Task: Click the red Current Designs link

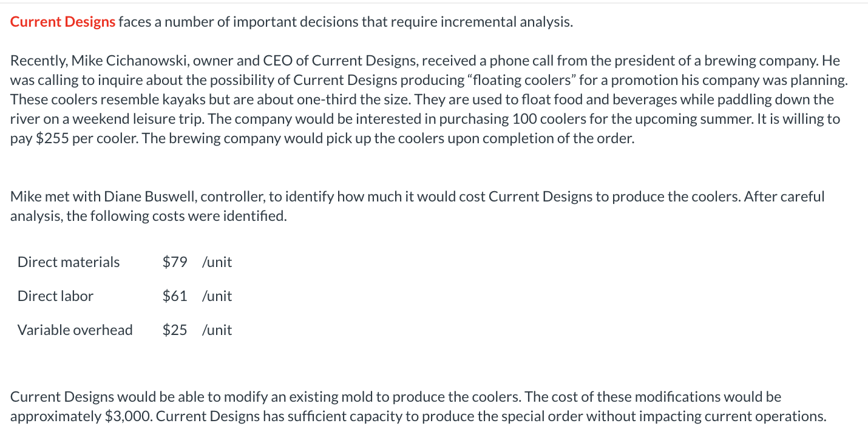Action: tap(63, 22)
